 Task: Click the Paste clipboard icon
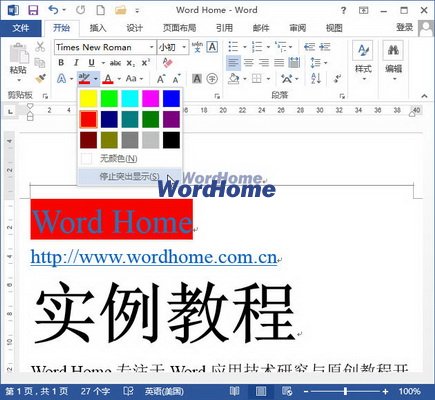(19, 54)
